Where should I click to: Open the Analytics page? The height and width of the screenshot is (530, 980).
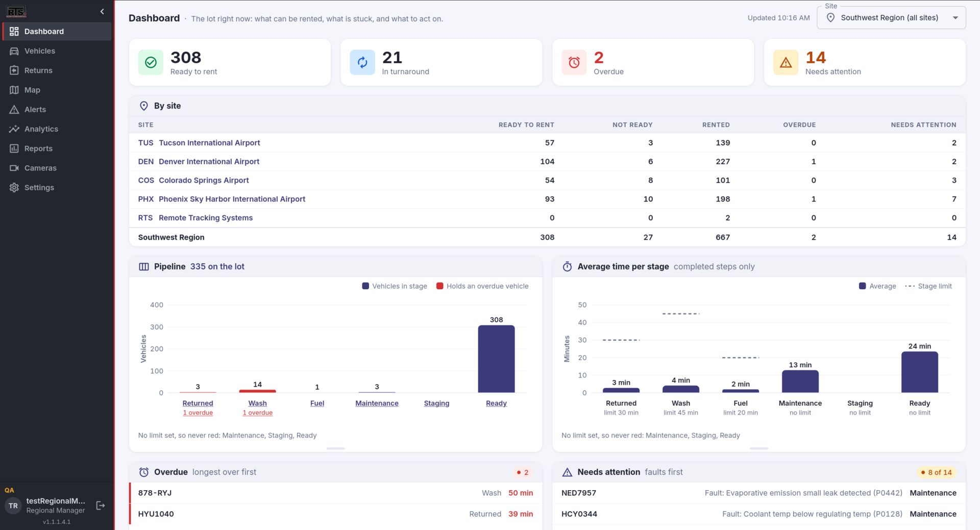[57, 129]
